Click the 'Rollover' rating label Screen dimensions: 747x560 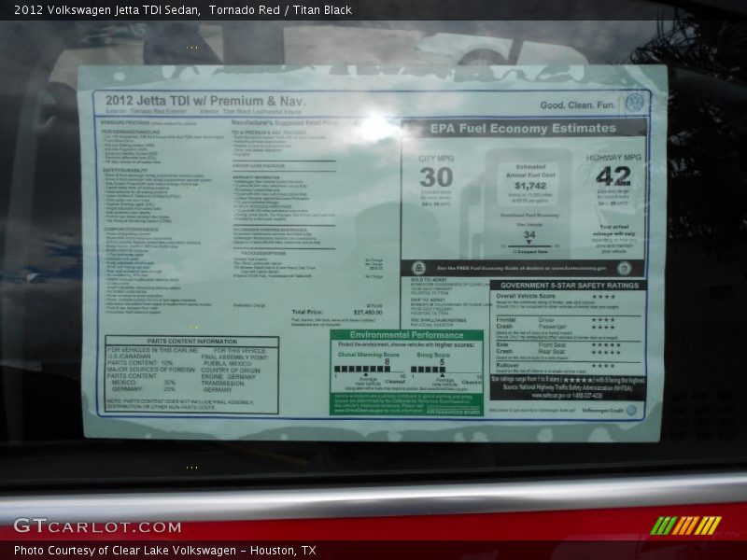[507, 365]
